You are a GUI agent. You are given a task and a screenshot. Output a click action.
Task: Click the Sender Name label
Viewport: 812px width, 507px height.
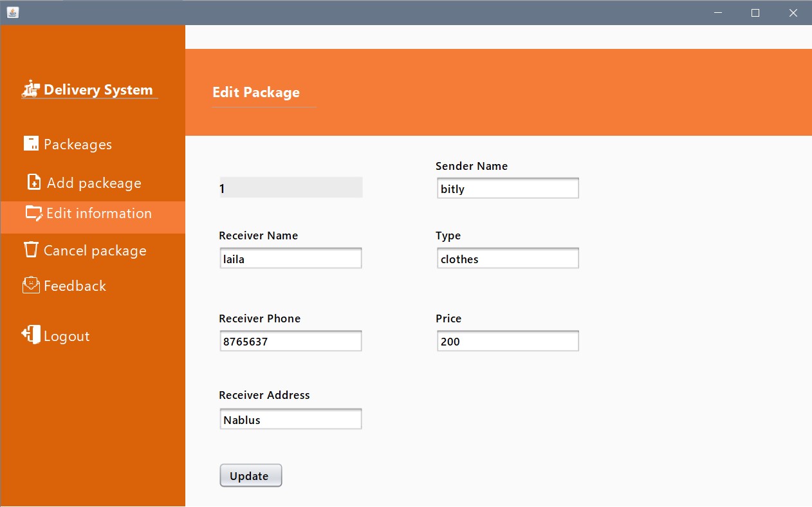pyautogui.click(x=472, y=166)
